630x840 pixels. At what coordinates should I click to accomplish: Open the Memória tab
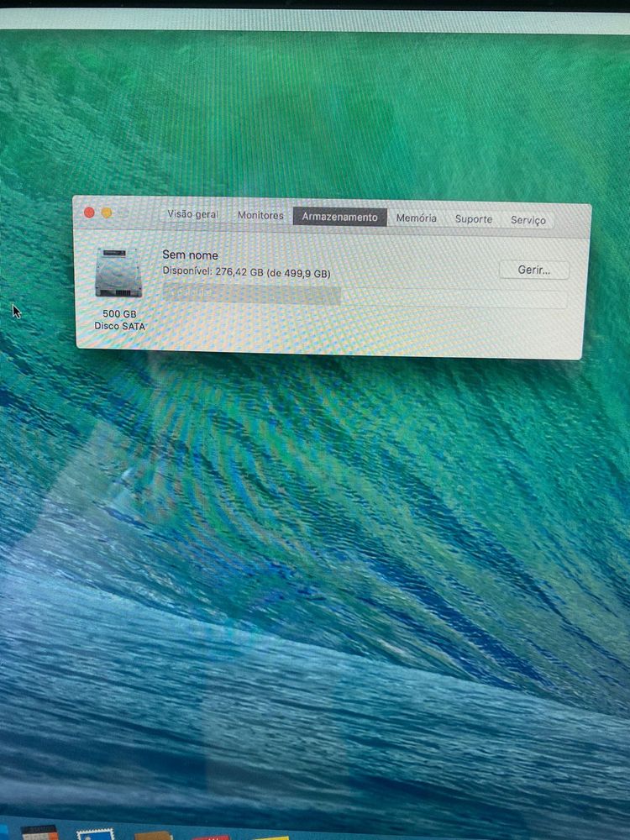coord(417,218)
